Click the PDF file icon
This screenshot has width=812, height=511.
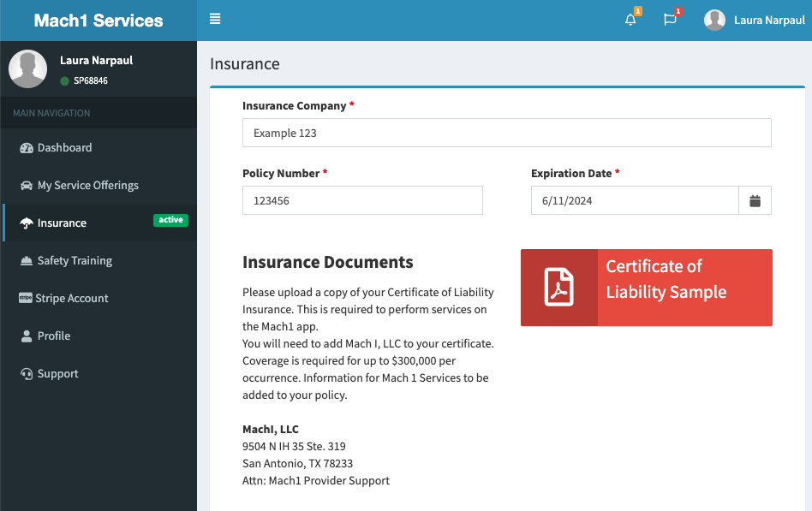pyautogui.click(x=558, y=288)
